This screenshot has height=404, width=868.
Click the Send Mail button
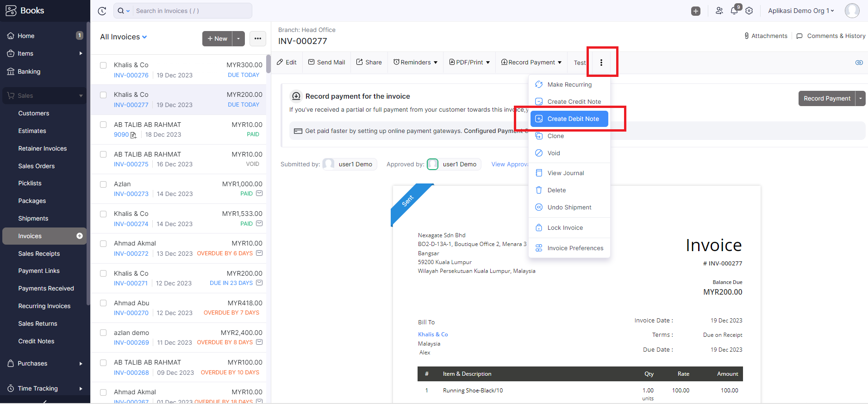pyautogui.click(x=327, y=63)
